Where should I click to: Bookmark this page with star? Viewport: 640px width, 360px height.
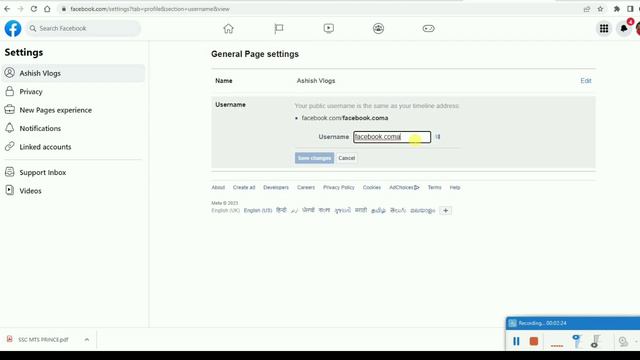(x=600, y=9)
